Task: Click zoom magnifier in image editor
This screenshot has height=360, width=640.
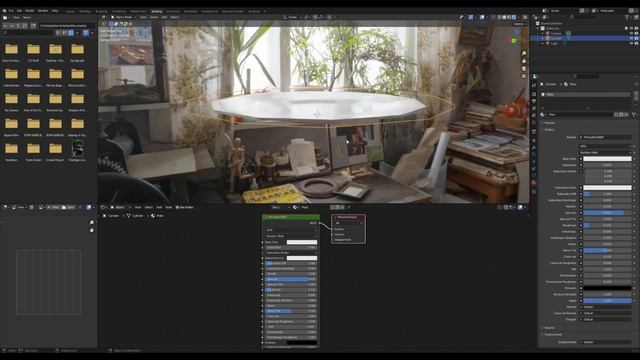Action: 91,222
